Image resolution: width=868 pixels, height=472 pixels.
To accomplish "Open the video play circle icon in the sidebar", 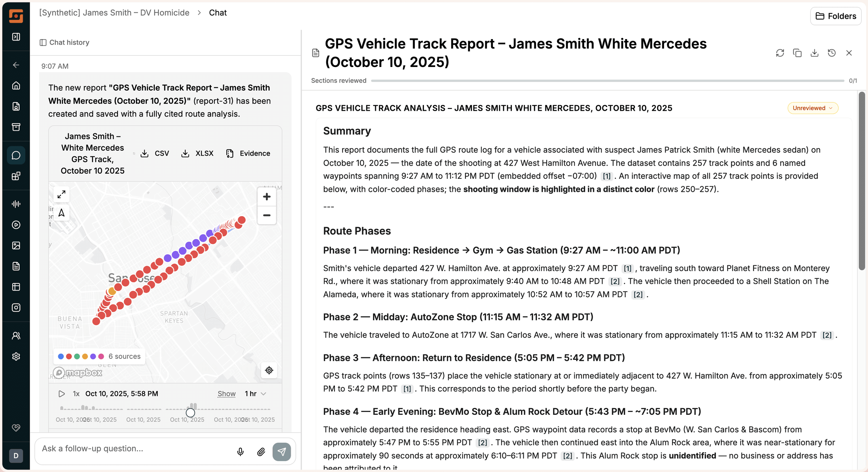I will pos(16,225).
